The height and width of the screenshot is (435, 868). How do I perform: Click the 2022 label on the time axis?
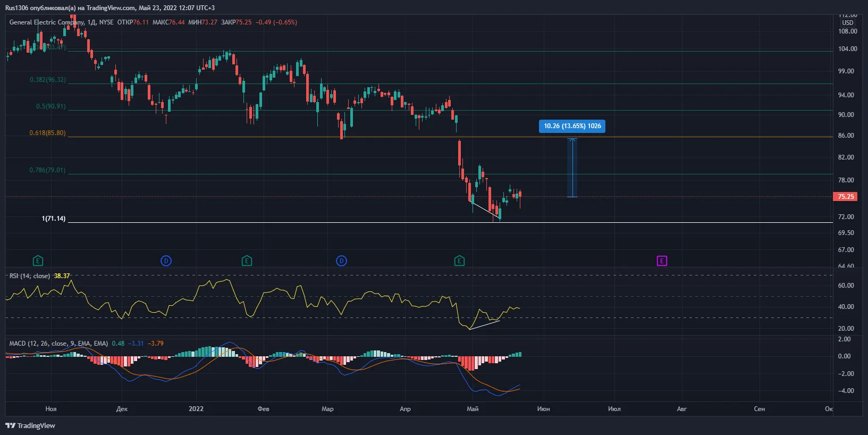pos(196,409)
